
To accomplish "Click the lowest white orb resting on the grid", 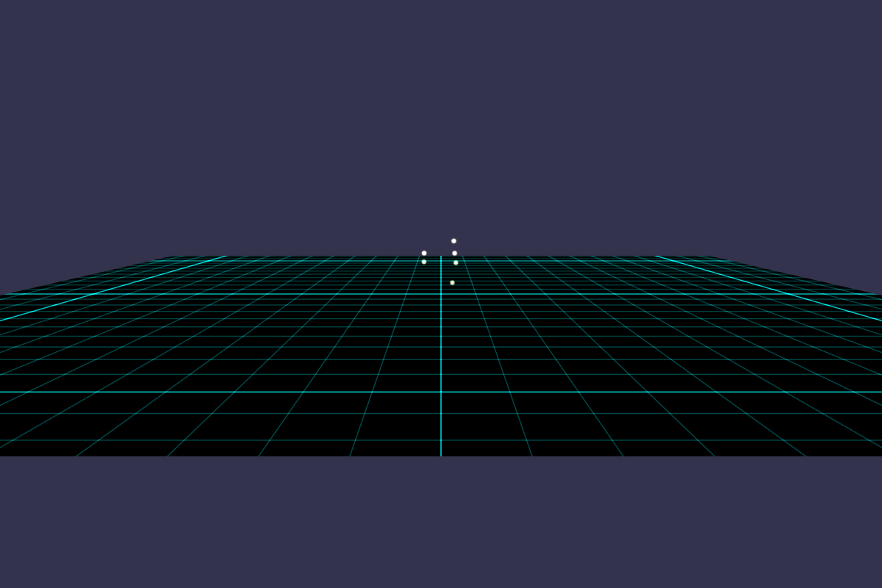I will [453, 283].
